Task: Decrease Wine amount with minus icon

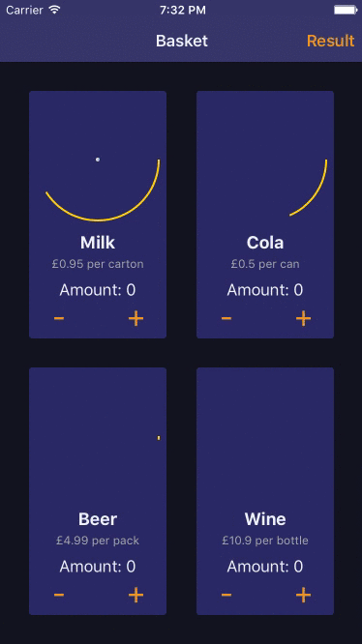Action: [x=226, y=595]
